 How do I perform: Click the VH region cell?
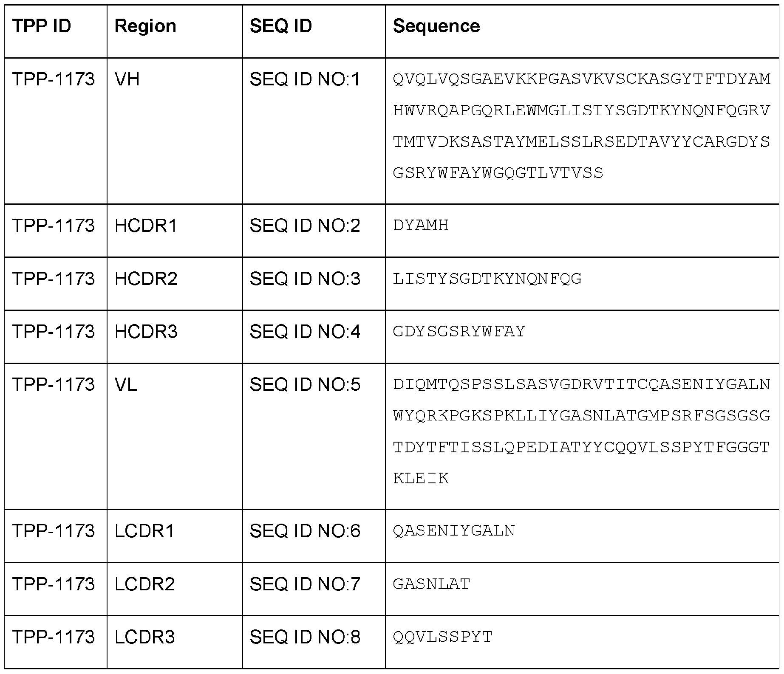pos(127,79)
